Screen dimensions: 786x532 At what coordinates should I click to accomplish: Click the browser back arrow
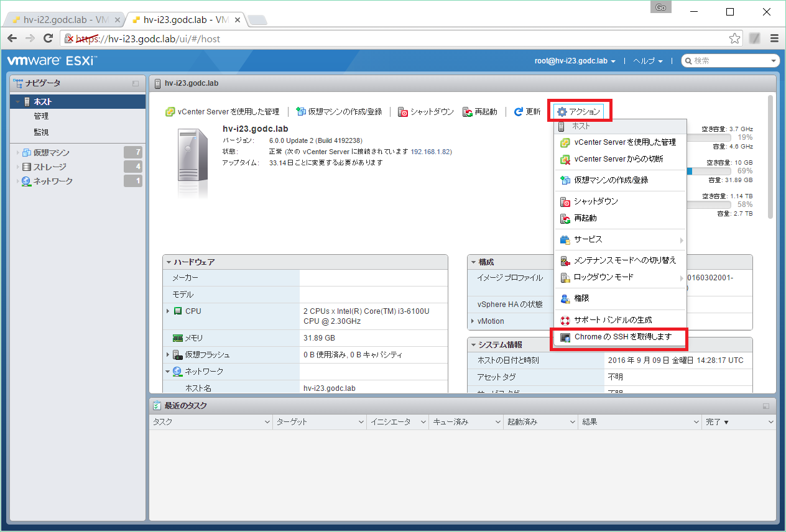point(12,39)
